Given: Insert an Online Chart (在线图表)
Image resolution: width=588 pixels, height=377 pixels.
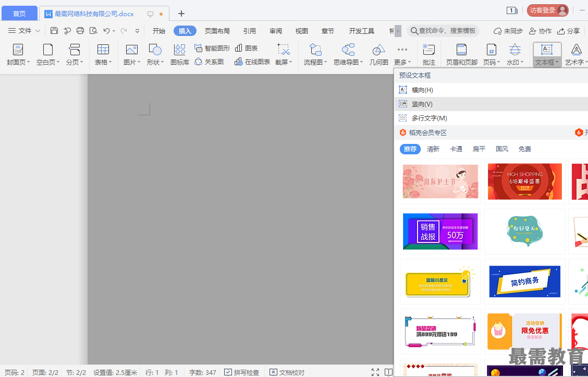Looking at the screenshot, I should [252, 62].
